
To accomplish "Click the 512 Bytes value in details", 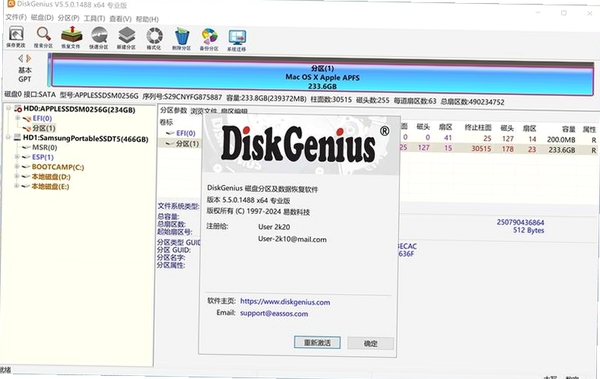I will tap(528, 230).
